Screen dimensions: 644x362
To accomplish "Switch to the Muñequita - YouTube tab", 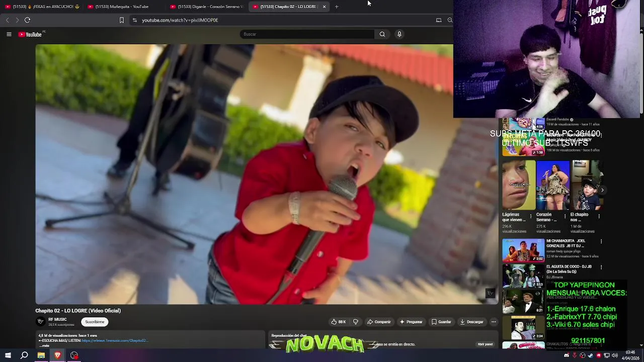I will click(x=125, y=7).
